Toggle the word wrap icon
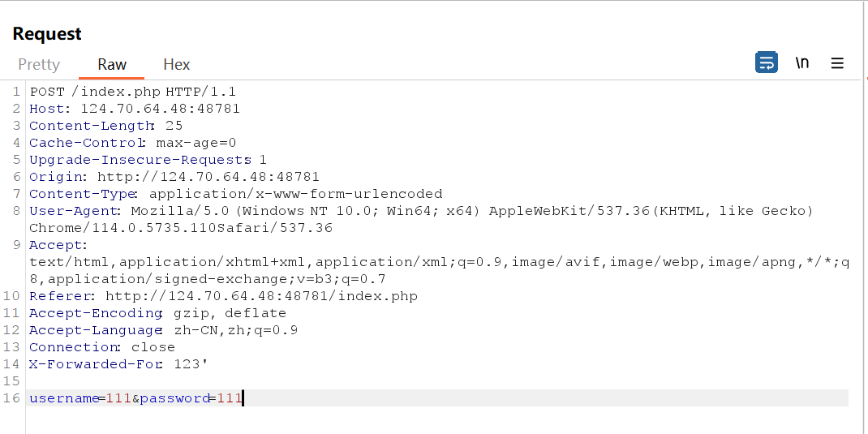This screenshot has height=434, width=868. (767, 62)
